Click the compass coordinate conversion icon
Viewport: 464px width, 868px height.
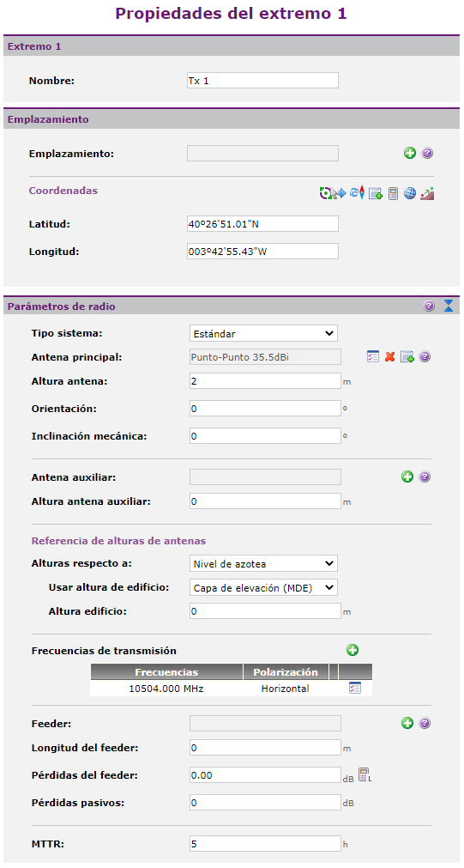point(358,193)
